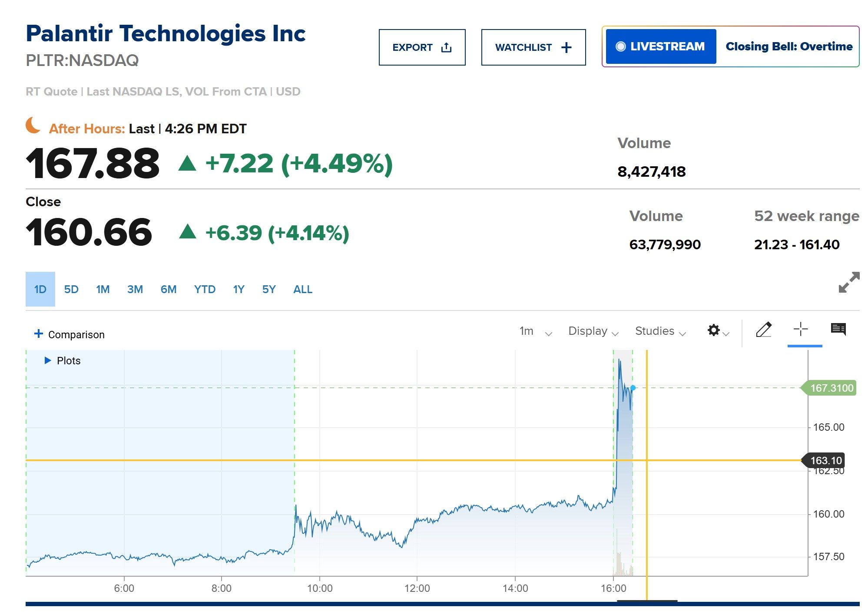Image resolution: width=868 pixels, height=614 pixels.
Task: Click the pencil drawing tool icon
Action: click(763, 330)
